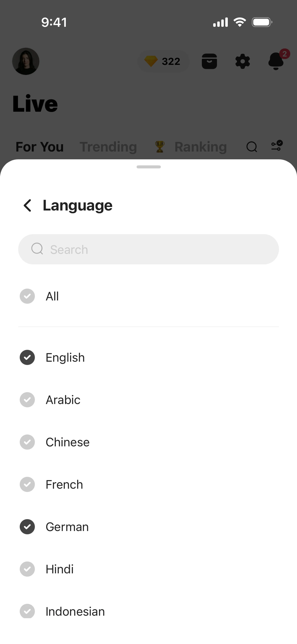Open the filter sliders icon

277,146
